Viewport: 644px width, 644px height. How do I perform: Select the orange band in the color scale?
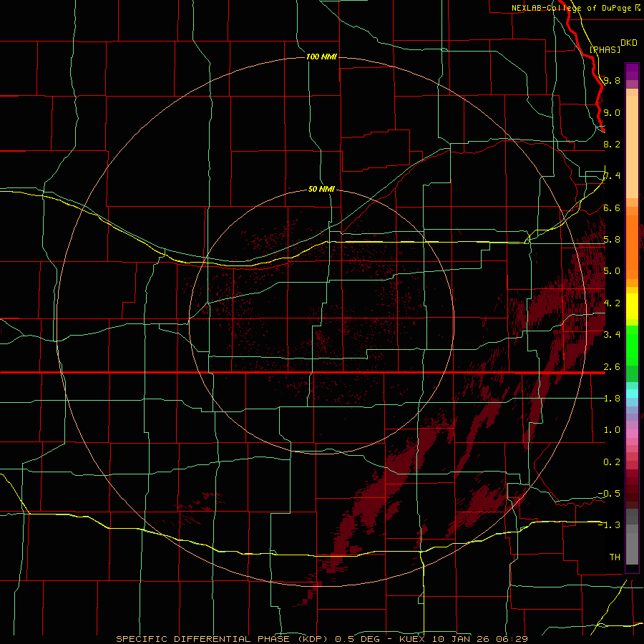(x=632, y=248)
